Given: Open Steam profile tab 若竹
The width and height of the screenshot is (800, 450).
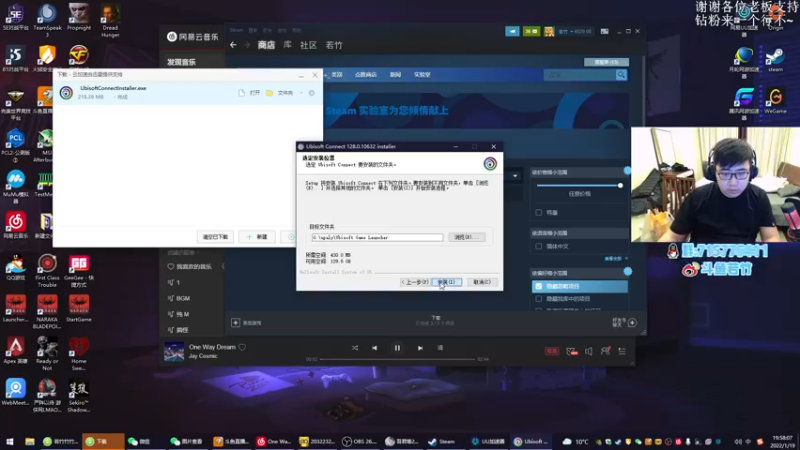Looking at the screenshot, I should [334, 45].
